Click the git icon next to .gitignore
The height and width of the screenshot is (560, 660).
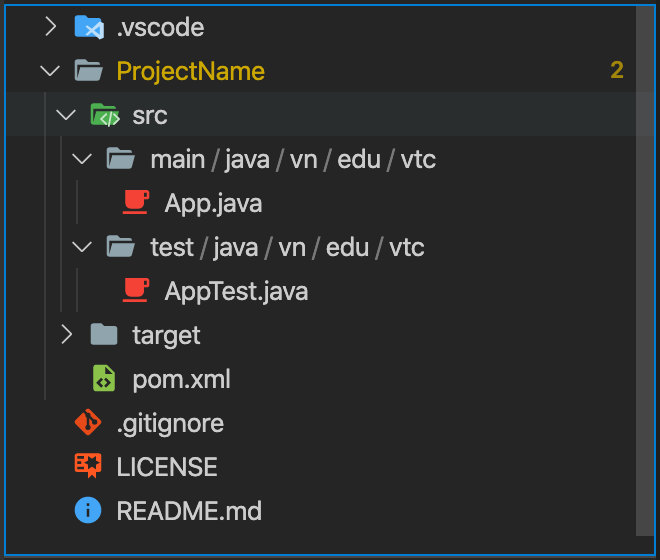[x=88, y=422]
